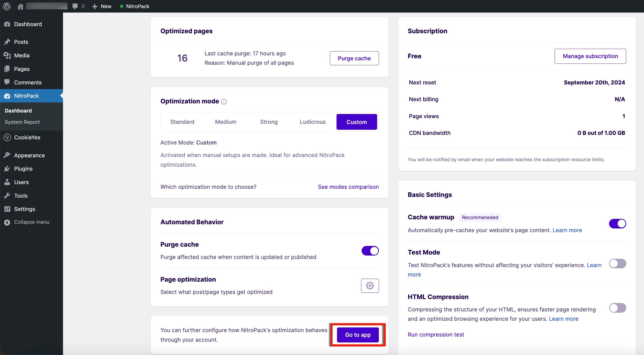Click the Optimization mode info icon
This screenshot has width=644, height=355.
tap(224, 101)
